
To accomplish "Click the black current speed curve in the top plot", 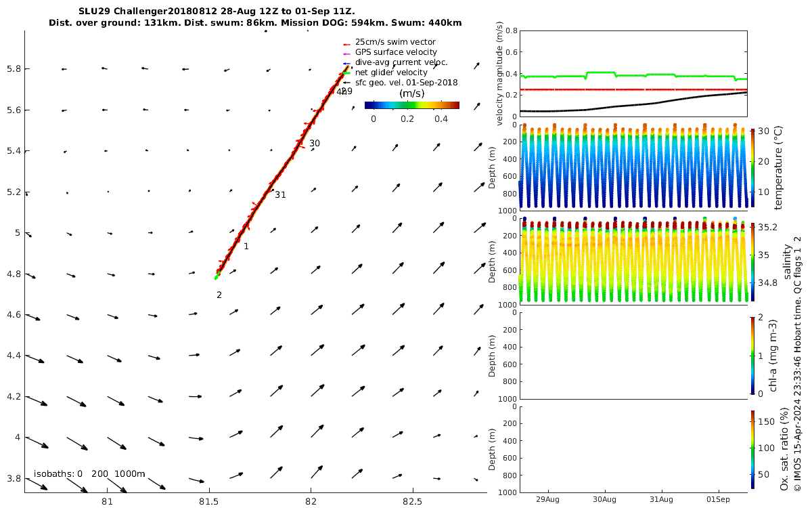I will [x=634, y=104].
